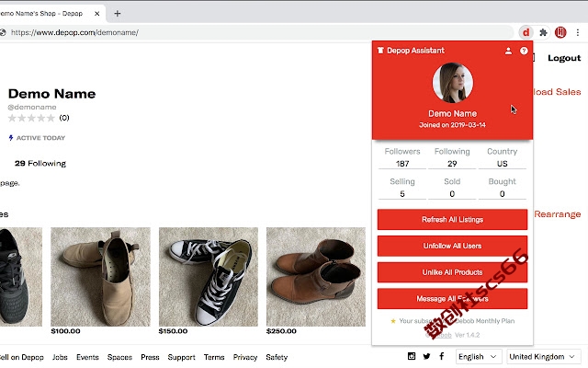Viewport: 588px width, 368px height.
Task: Open the Depop Assistant extension icon
Action: tap(526, 33)
